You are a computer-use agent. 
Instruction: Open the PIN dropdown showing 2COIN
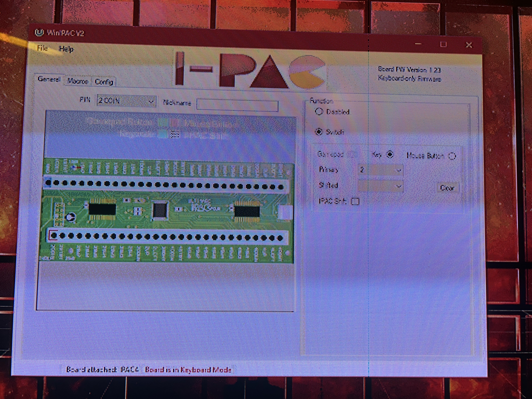coord(126,101)
